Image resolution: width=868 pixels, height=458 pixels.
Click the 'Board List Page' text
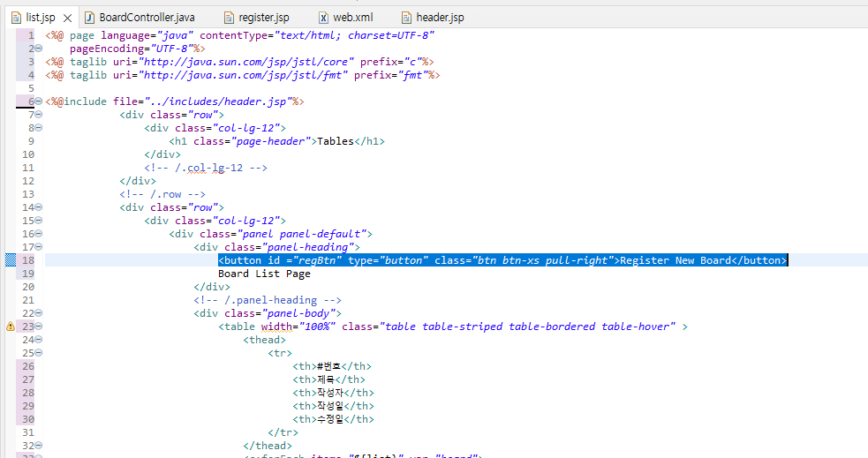pos(264,274)
